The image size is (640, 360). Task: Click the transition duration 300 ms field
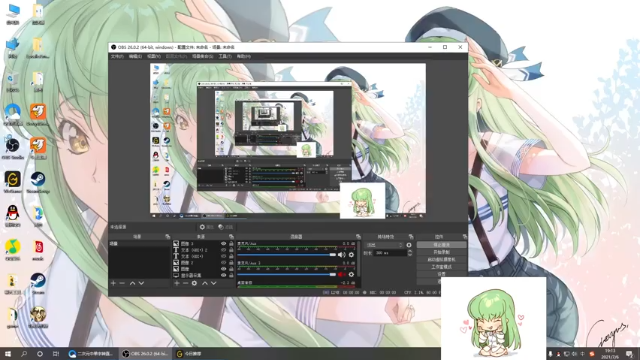coord(390,253)
